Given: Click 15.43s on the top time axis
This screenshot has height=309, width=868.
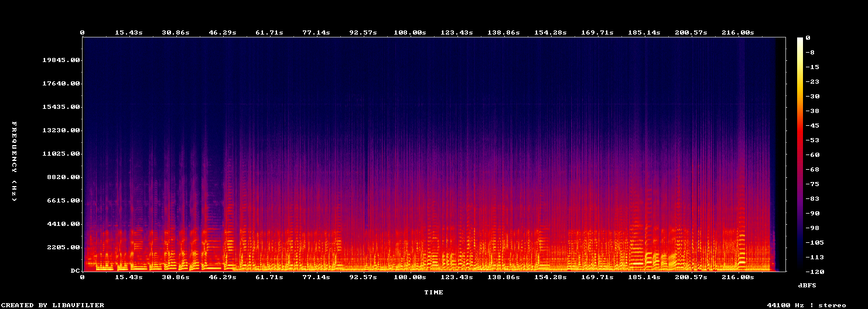Looking at the screenshot, I should tap(129, 32).
